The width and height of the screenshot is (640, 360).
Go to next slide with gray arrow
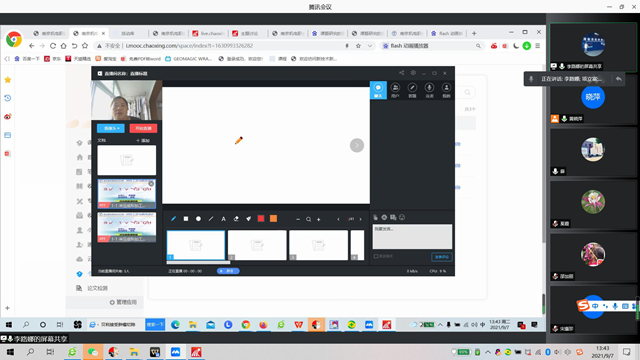click(x=357, y=145)
